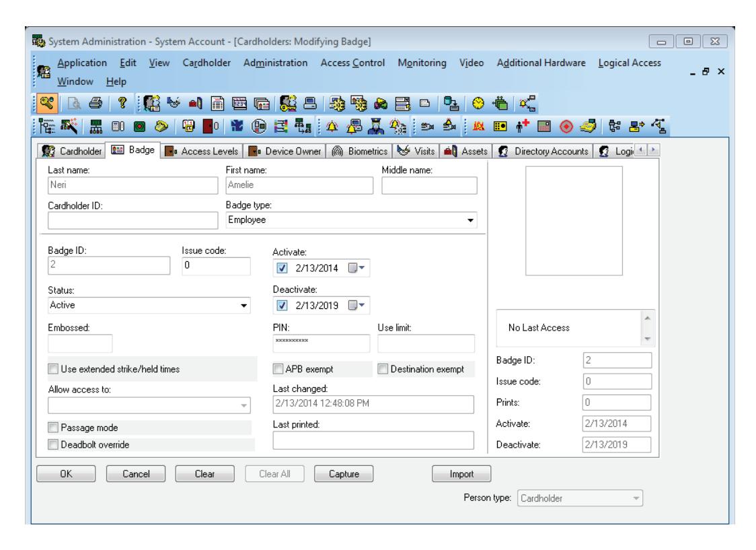Image resolution: width=756 pixels, height=550 pixels.
Task: Open the Administration menu
Action: [275, 63]
